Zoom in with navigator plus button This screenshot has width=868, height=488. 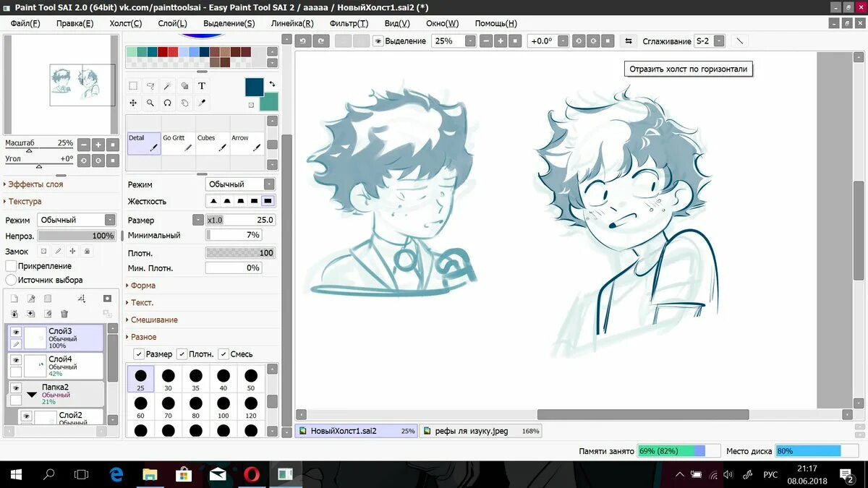[x=98, y=145]
